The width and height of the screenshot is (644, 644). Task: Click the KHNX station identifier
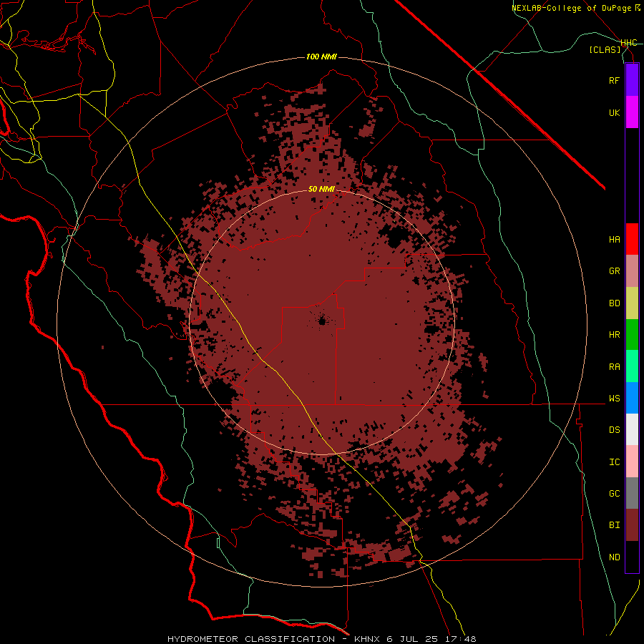pyautogui.click(x=368, y=639)
